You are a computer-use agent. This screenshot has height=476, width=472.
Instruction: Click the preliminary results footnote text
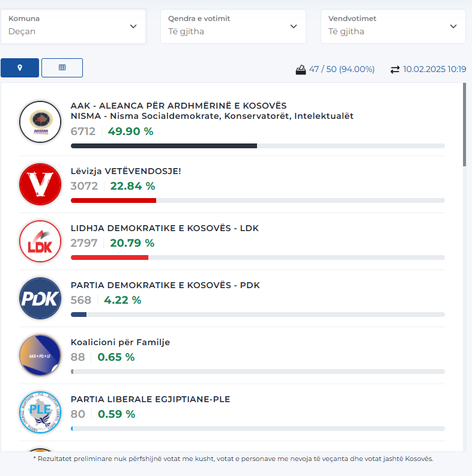coord(233,459)
